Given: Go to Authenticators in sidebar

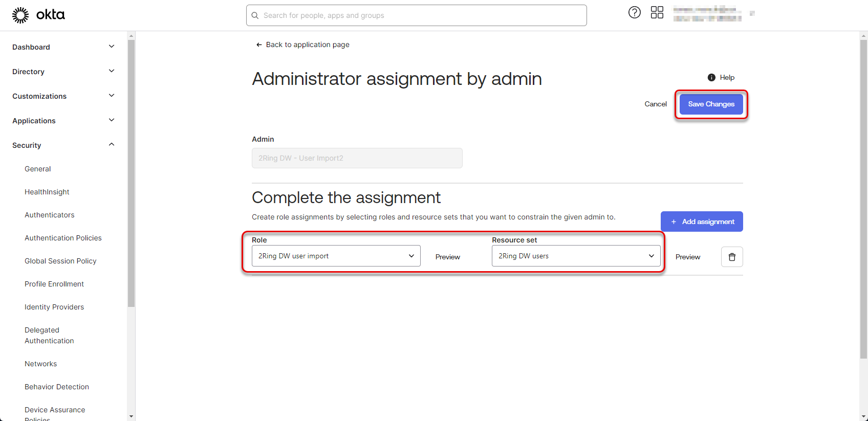Looking at the screenshot, I should (x=50, y=215).
